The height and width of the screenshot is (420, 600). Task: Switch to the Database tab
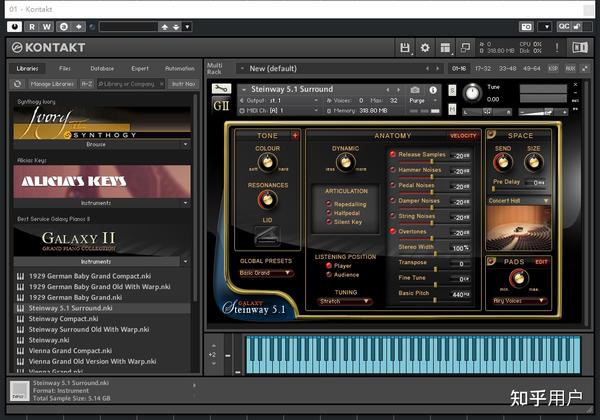point(102,68)
